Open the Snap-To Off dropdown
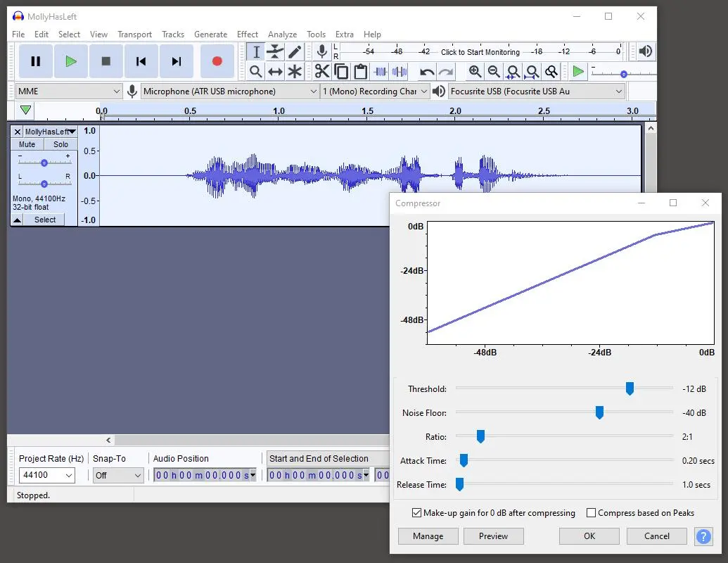 pos(118,475)
